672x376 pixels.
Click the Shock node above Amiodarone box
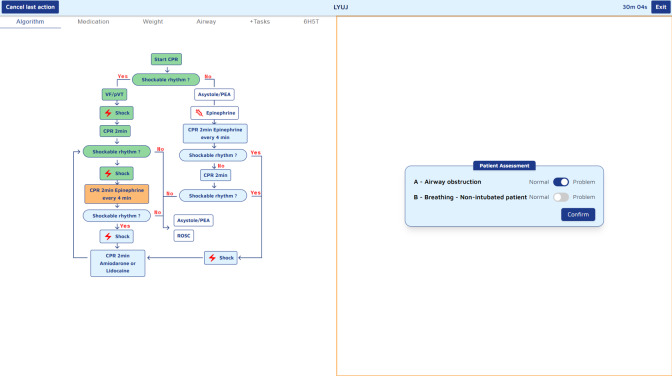coord(117,236)
